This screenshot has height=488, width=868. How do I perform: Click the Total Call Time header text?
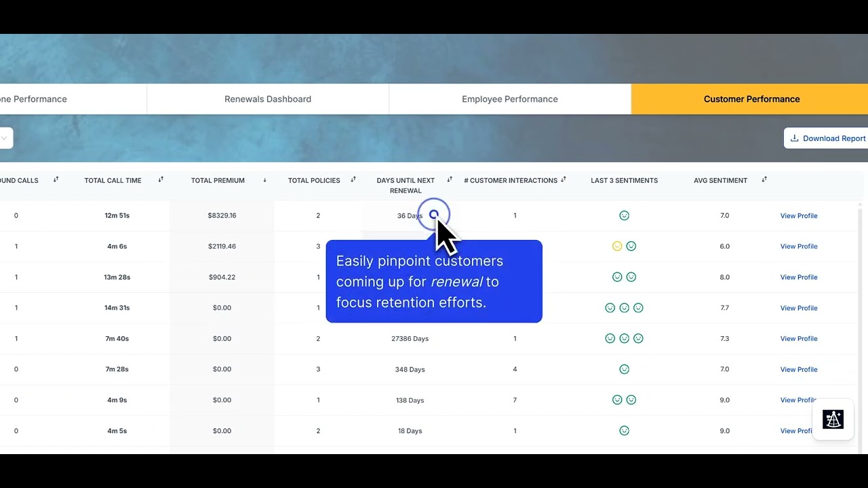point(113,180)
